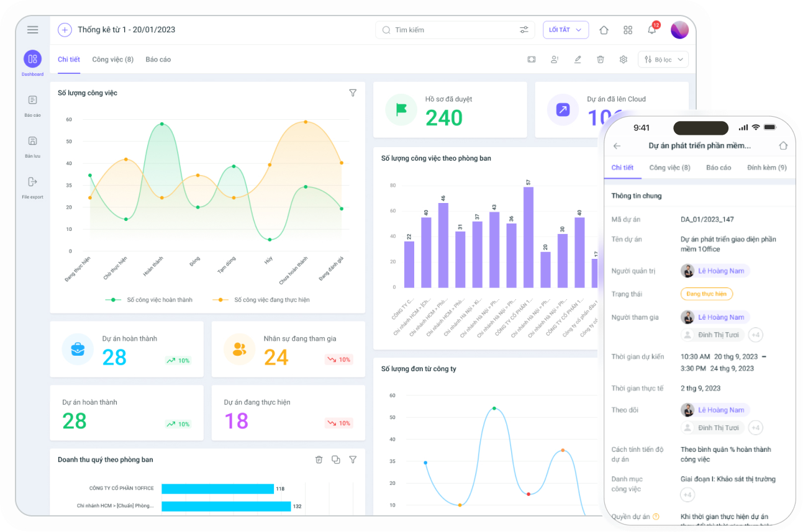This screenshot has width=803, height=532.
Task: Open Báo cáo in the sidebar
Action: click(33, 101)
